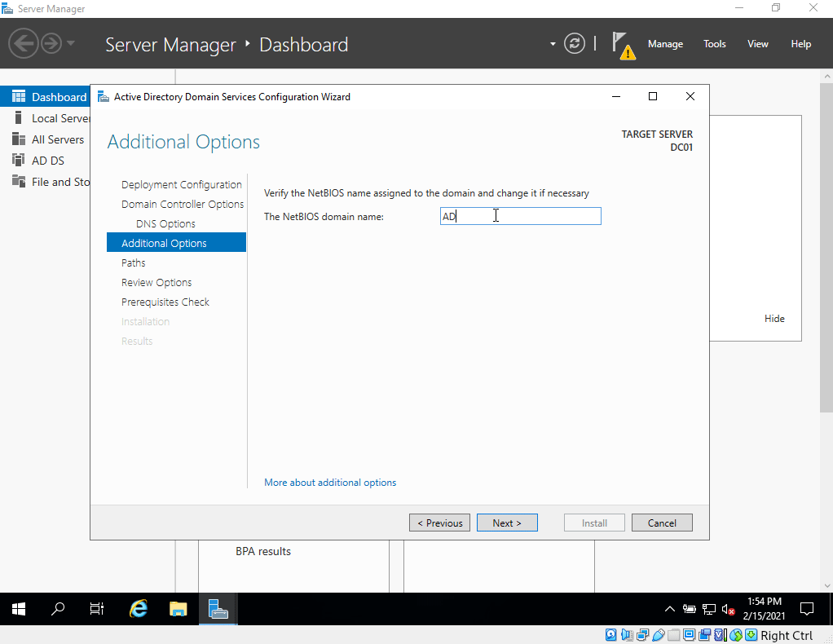Viewport: 833px width, 644px height.
Task: Expand the navigation history dropdown arrow
Action: point(71,43)
